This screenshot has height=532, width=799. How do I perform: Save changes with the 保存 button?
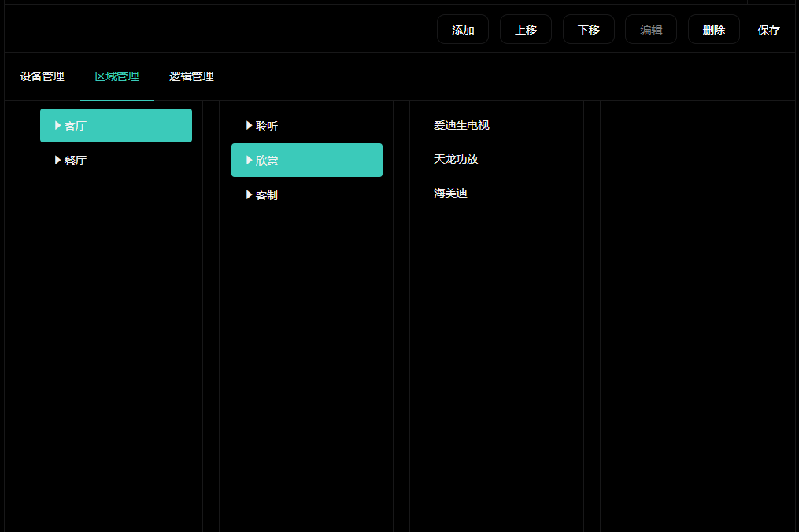tap(769, 30)
